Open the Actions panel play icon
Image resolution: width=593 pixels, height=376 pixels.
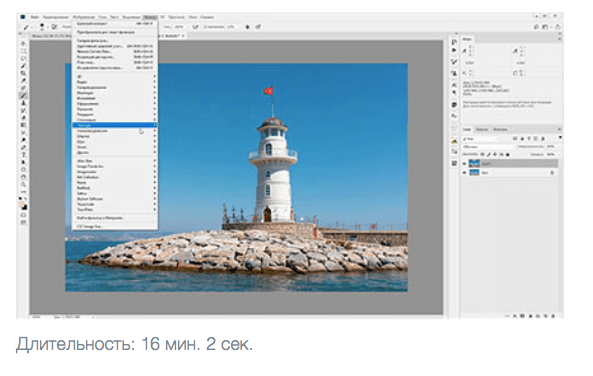click(x=454, y=50)
